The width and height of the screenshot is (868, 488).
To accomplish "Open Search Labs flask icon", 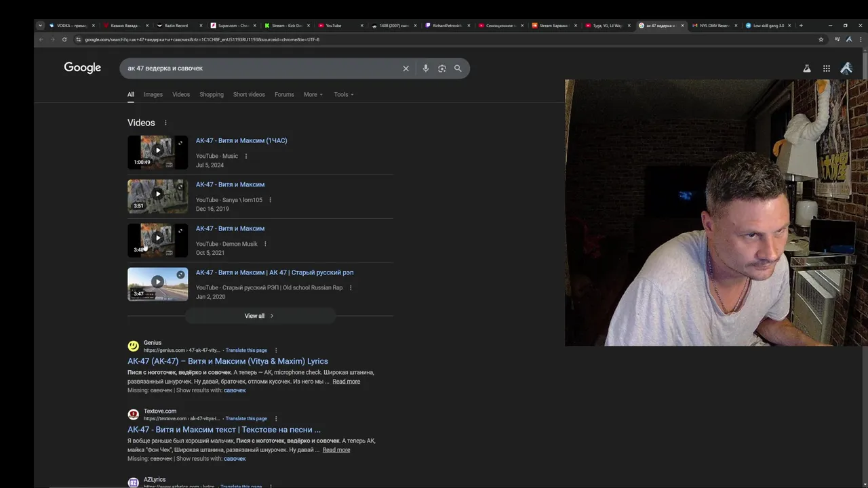I will (806, 68).
